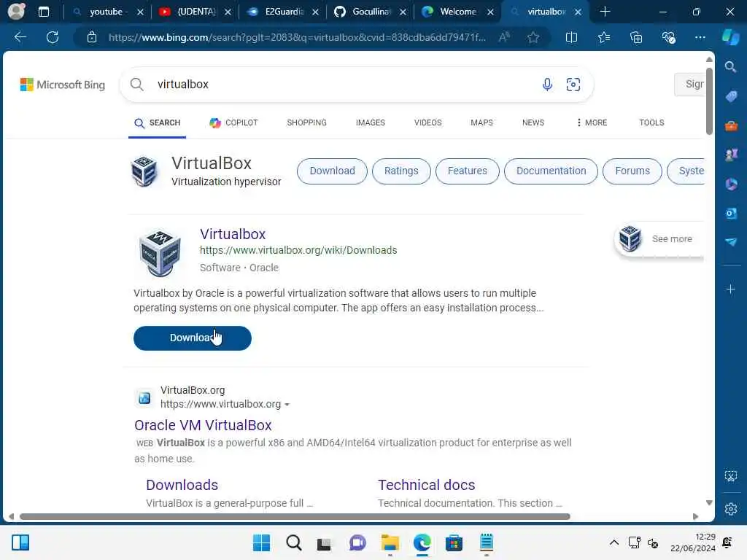Click the browser address bar
The image size is (747, 560).
[296, 37]
